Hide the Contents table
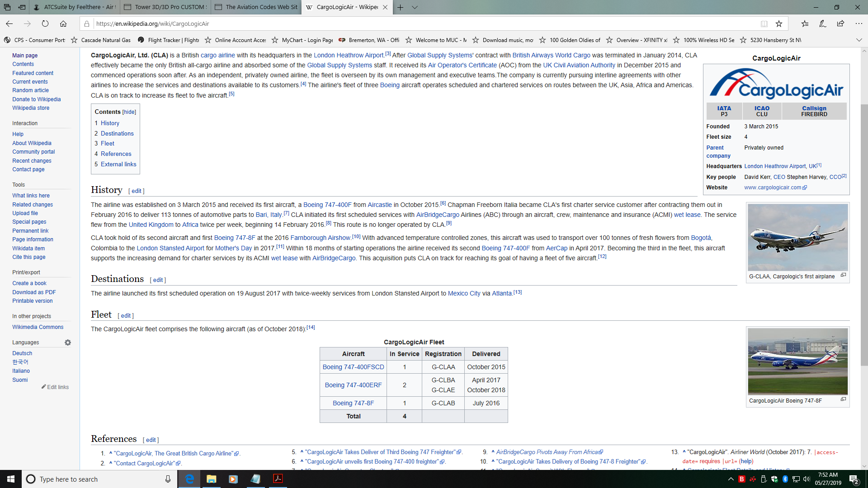The width and height of the screenshot is (868, 488). [x=129, y=112]
